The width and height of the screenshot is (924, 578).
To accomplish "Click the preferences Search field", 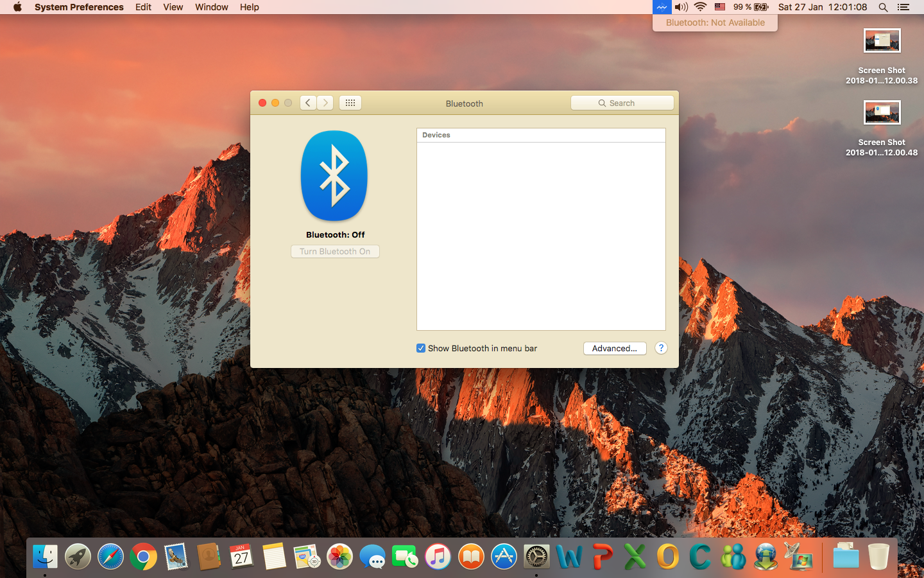I will click(x=622, y=103).
